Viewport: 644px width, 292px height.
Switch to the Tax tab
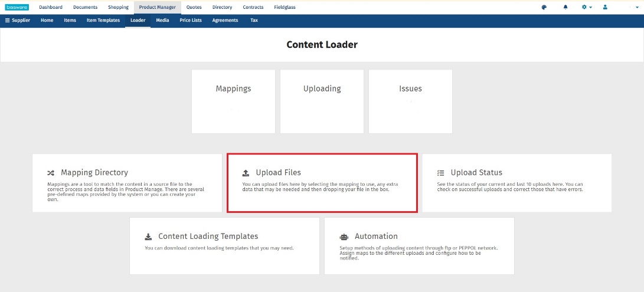coord(254,20)
